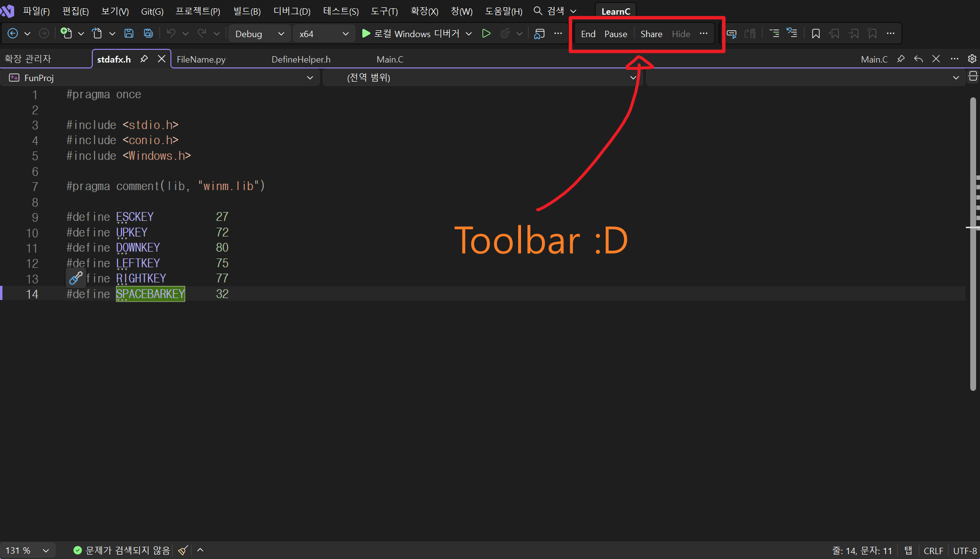This screenshot has width=980, height=559.
Task: Open the 보기(V) menu
Action: 115,11
